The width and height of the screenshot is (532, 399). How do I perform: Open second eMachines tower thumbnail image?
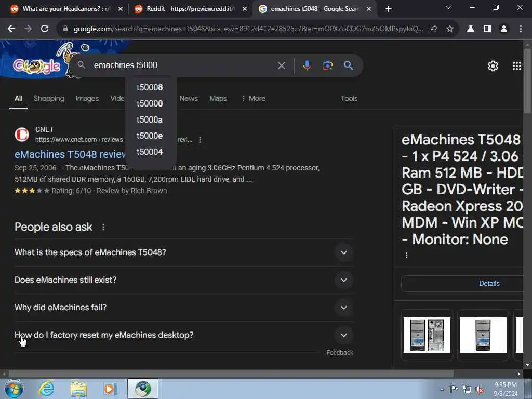click(x=483, y=335)
